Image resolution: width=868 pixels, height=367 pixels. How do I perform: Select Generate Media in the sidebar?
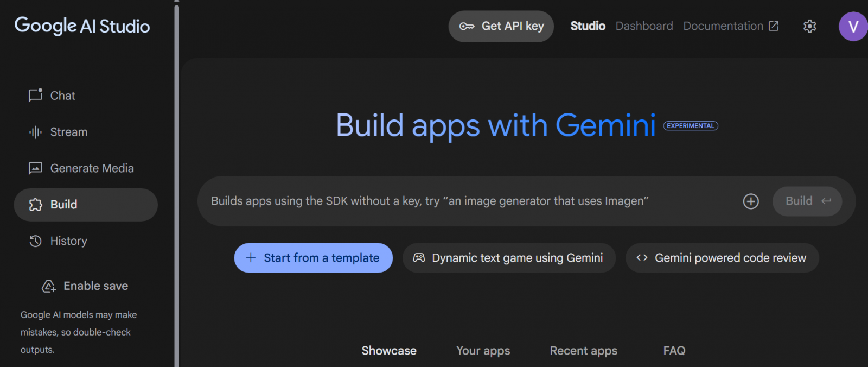click(91, 168)
